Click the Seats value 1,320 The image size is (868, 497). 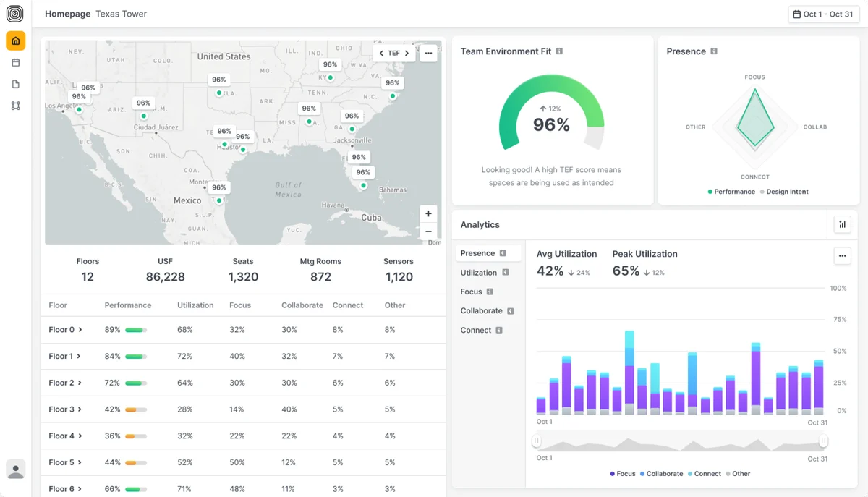[x=243, y=277]
